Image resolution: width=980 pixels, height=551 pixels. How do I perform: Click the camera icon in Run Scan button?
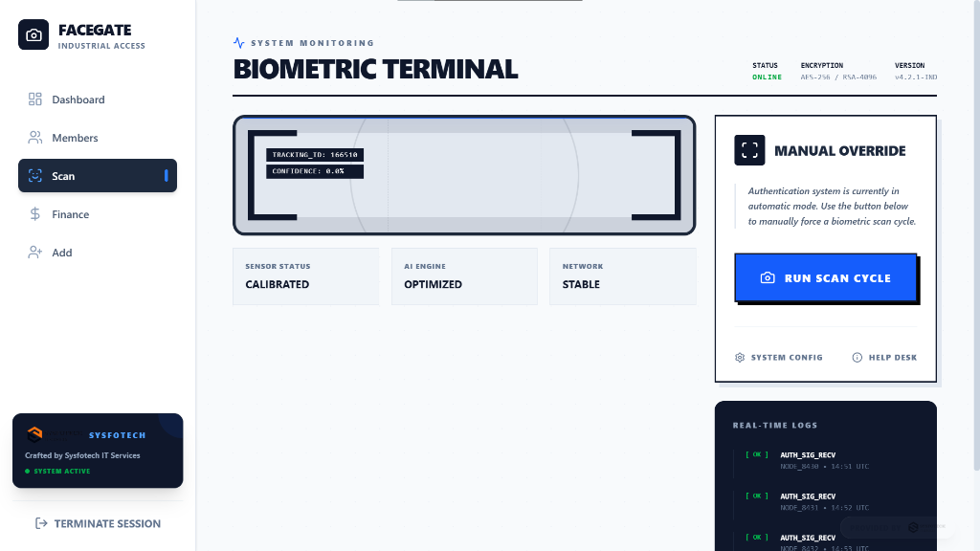pos(768,278)
